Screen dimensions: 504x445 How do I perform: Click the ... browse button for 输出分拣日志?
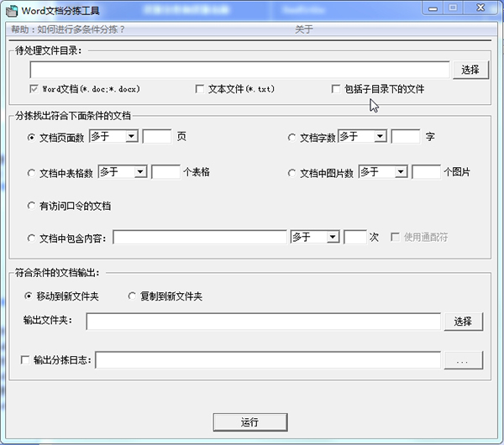point(463,360)
